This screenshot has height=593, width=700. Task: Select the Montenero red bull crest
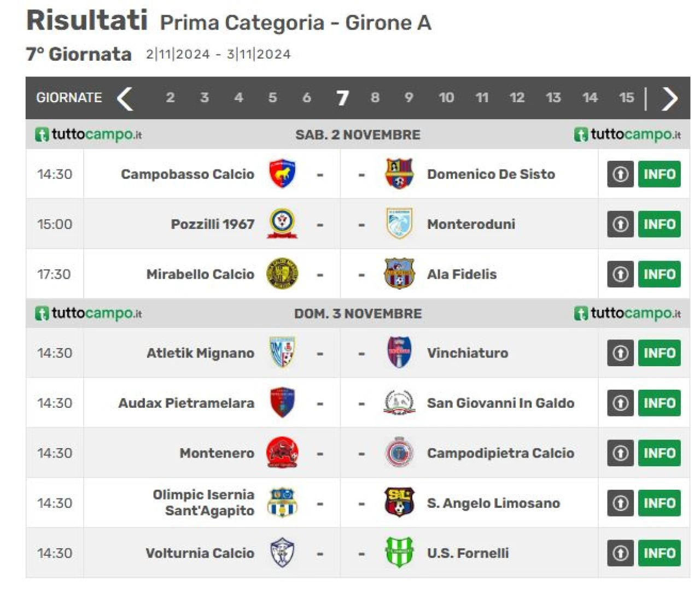[282, 453]
